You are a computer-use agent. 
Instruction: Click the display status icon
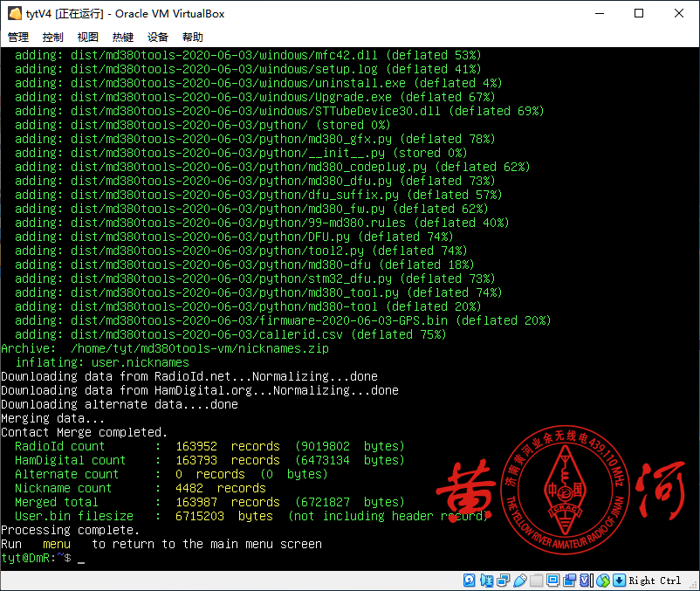click(x=552, y=580)
